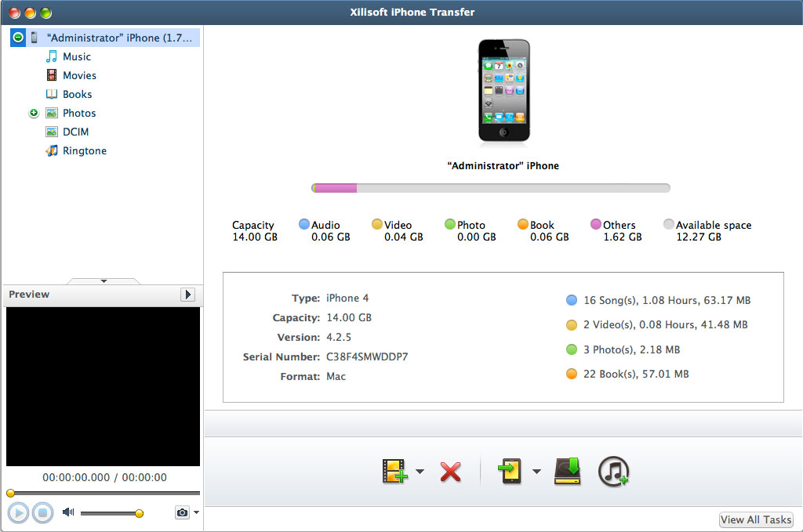The image size is (803, 532).
Task: Click the blue Audio legend dot
Action: pyautogui.click(x=304, y=224)
